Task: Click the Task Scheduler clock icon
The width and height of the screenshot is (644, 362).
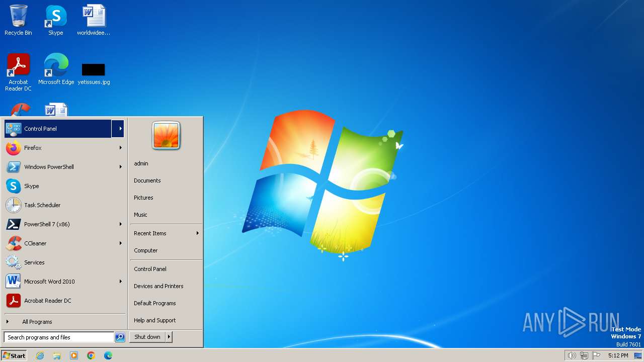Action: 14,205
